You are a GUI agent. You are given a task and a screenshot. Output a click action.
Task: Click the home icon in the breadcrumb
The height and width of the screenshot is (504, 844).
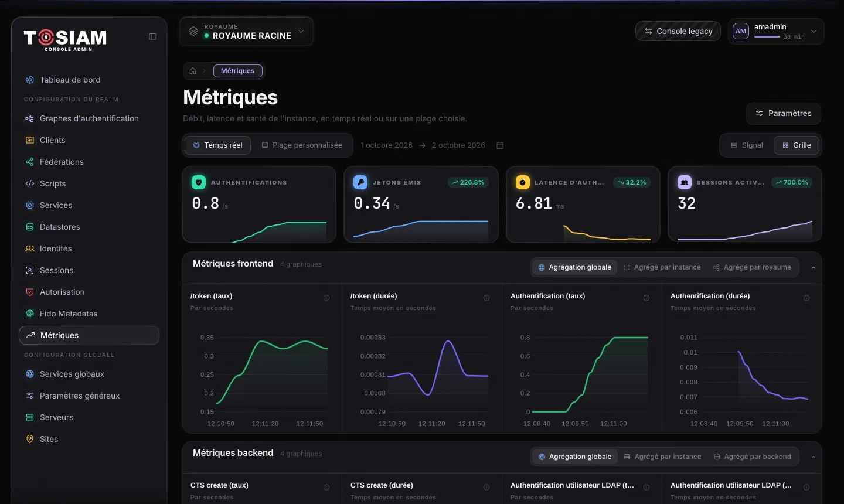tap(193, 71)
